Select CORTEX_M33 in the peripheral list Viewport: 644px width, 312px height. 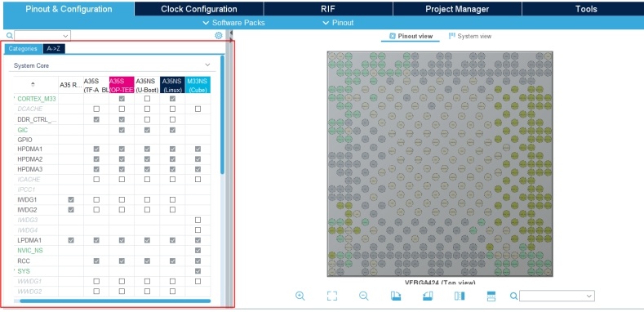click(37, 99)
